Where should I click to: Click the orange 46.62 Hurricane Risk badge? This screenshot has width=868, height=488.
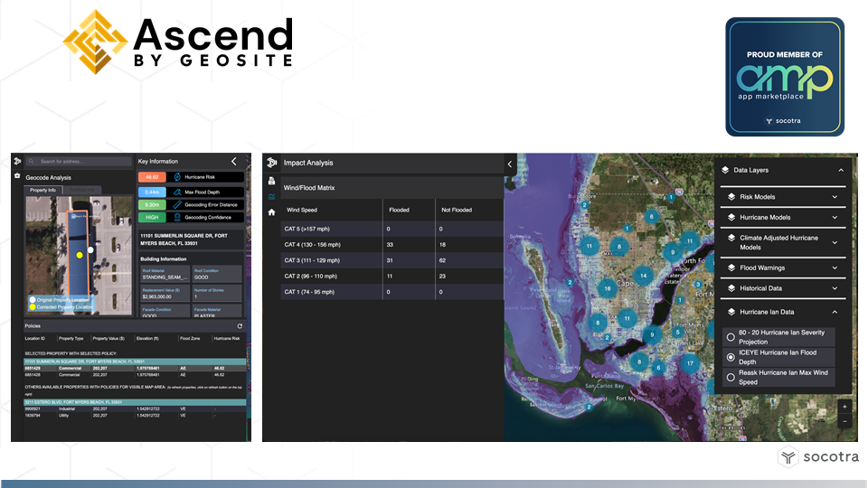click(152, 177)
